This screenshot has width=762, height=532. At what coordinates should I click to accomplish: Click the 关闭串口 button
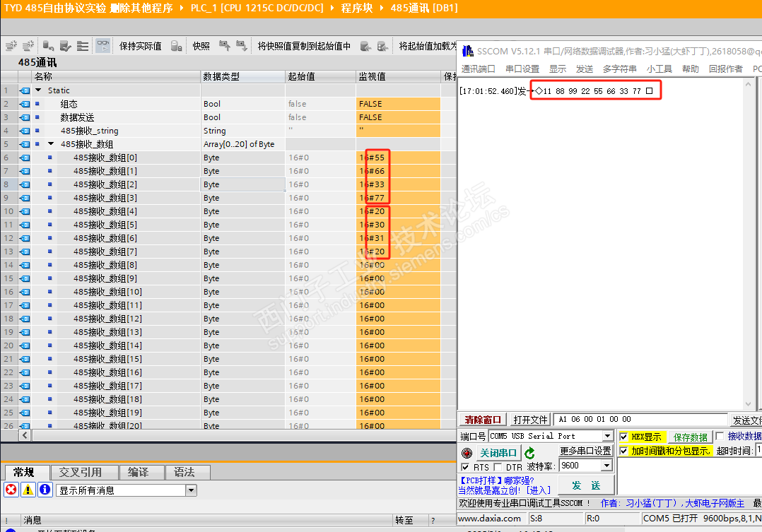[498, 453]
